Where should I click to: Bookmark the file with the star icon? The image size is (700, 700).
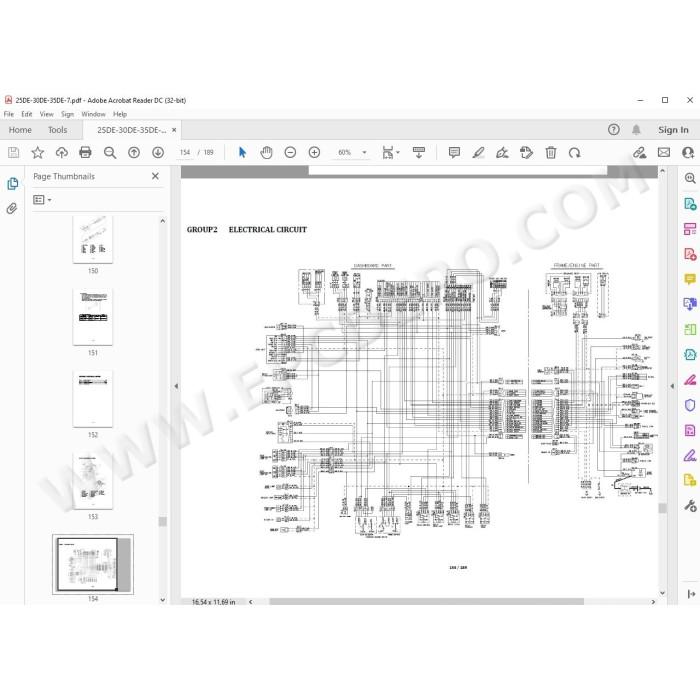pyautogui.click(x=38, y=153)
